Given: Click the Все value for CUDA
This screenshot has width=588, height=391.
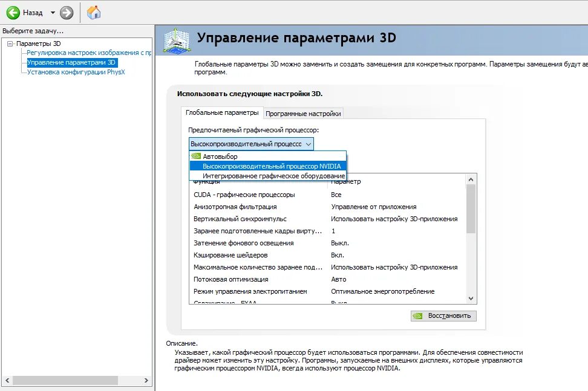Looking at the screenshot, I should click(336, 195).
